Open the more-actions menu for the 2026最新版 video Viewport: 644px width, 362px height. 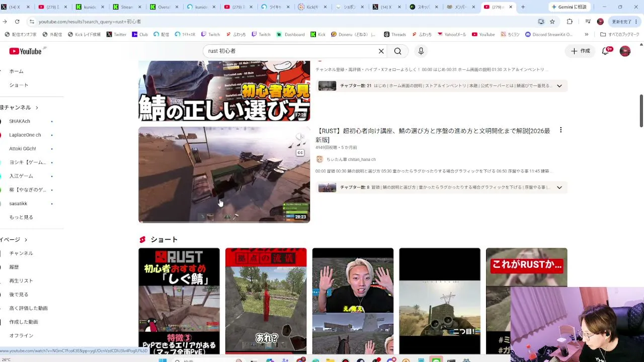tap(560, 130)
